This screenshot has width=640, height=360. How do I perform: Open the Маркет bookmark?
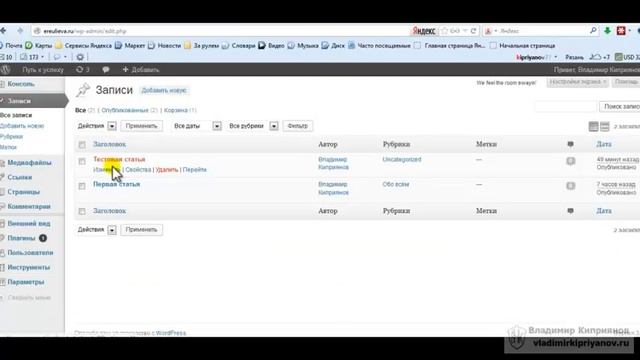pyautogui.click(x=130, y=45)
